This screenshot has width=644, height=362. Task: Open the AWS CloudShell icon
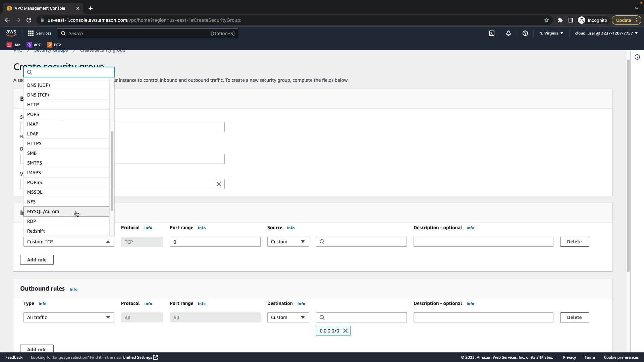coord(492,33)
